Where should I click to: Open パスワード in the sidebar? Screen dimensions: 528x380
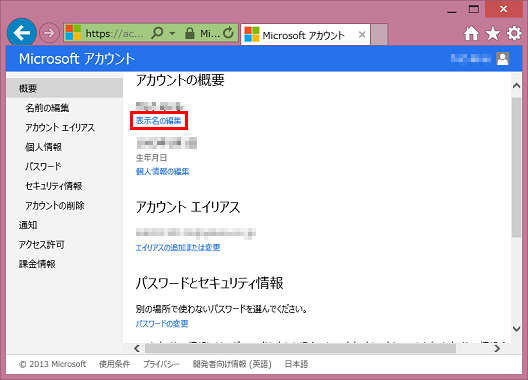click(43, 166)
